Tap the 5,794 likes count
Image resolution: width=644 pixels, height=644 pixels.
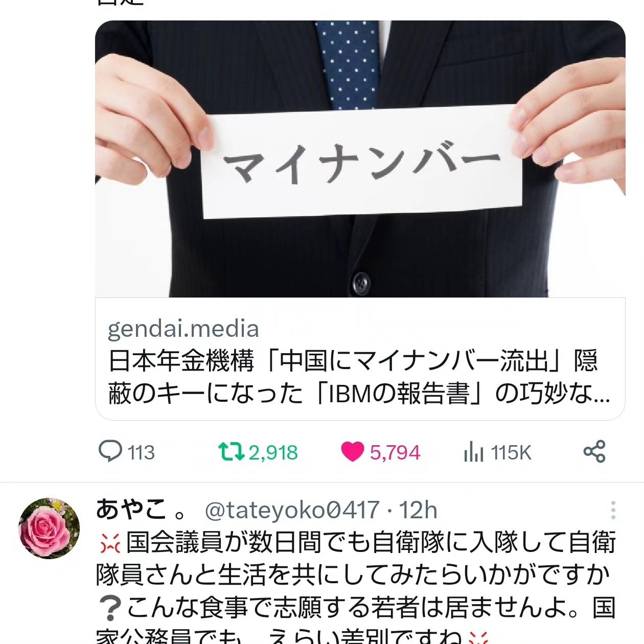(395, 453)
